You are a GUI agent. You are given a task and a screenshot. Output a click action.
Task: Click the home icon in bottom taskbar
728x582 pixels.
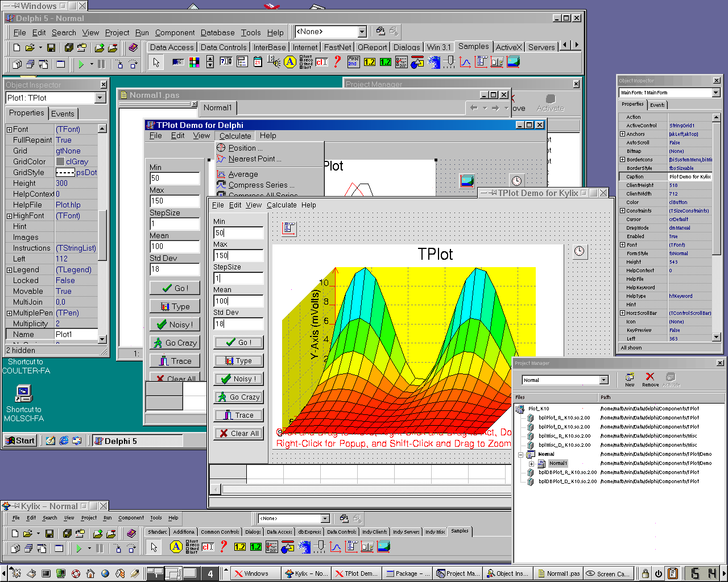[90, 573]
